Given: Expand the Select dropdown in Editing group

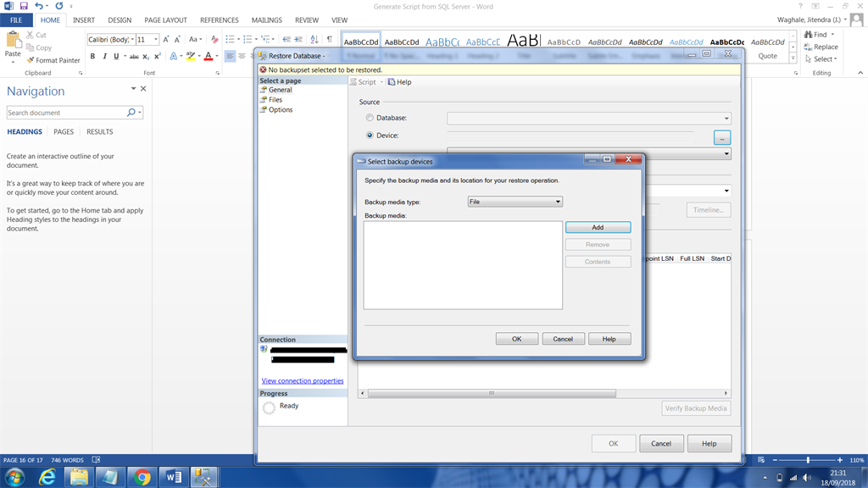Looking at the screenshot, I should (x=835, y=59).
